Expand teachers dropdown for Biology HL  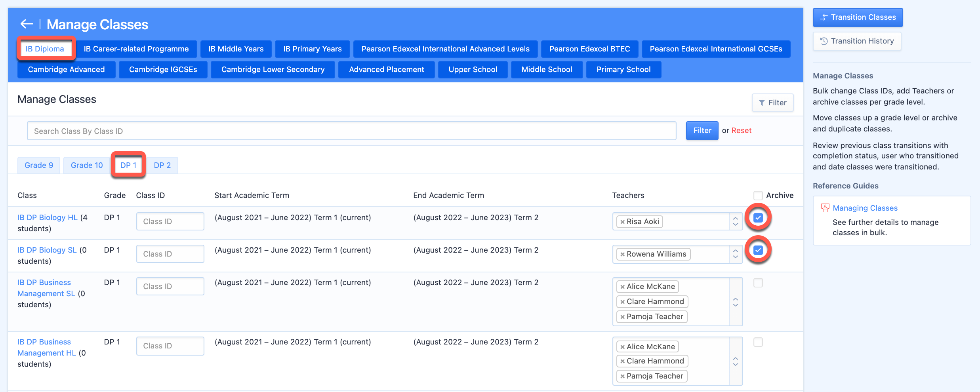(736, 221)
